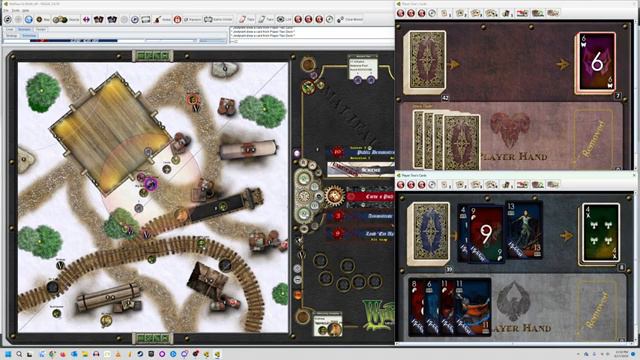The width and height of the screenshot is (640, 360).
Task: Click the blue clock icon in the main toolbar
Action: tap(134, 19)
